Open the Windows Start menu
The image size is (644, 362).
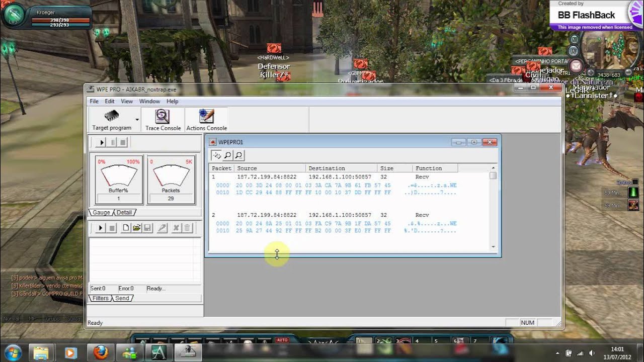(x=12, y=352)
